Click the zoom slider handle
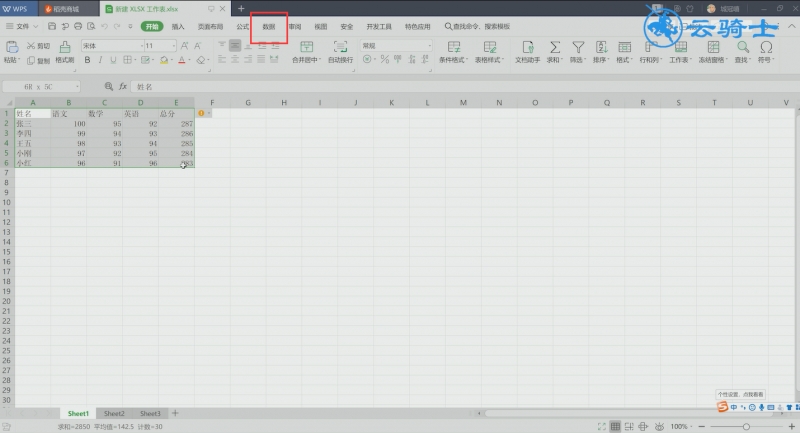This screenshot has width=800, height=433. [746, 426]
